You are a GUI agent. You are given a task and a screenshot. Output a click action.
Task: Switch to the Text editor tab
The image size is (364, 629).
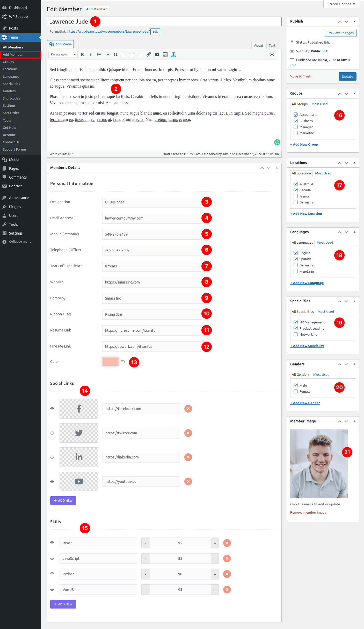pyautogui.click(x=272, y=45)
